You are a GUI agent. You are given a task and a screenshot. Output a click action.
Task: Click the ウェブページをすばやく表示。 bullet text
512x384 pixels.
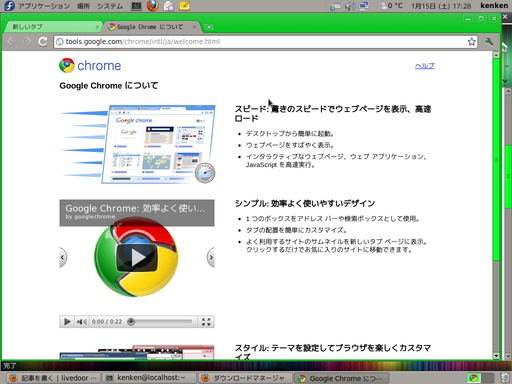[290, 145]
